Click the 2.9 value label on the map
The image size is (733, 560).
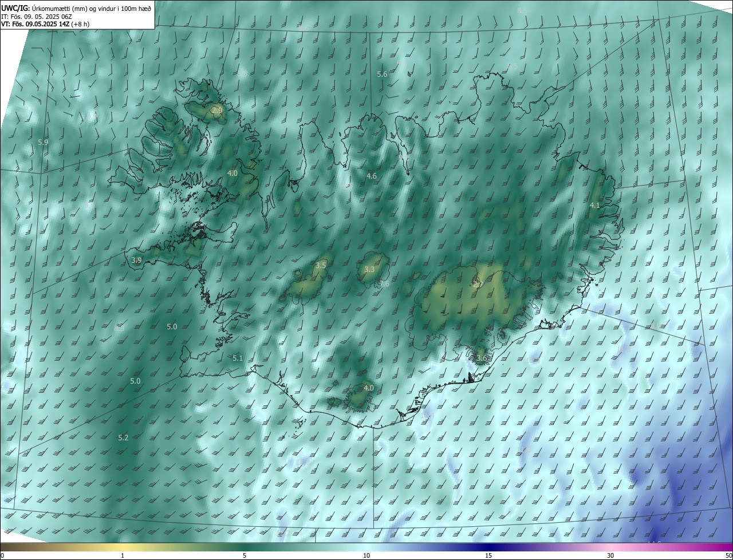[217, 110]
